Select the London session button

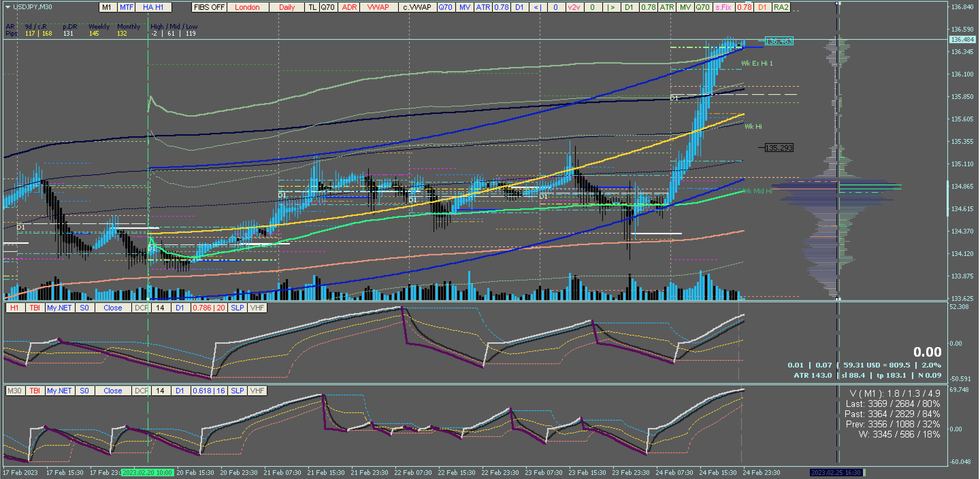click(x=247, y=7)
